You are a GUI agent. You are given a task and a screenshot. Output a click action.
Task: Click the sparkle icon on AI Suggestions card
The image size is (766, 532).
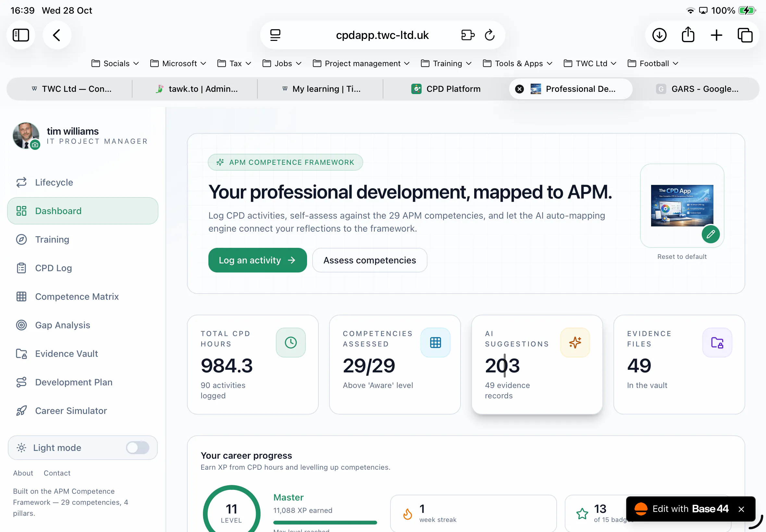[575, 342]
